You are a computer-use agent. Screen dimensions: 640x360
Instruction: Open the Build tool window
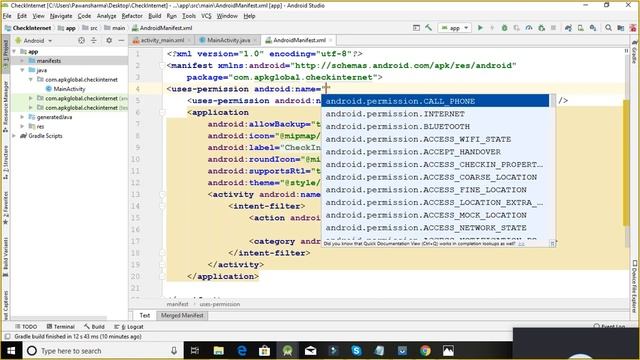(94, 327)
